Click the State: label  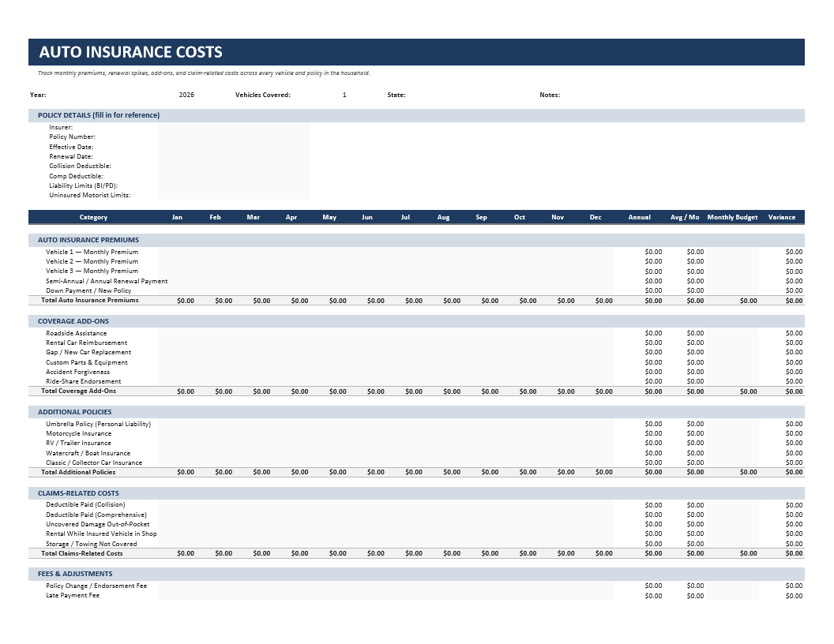pyautogui.click(x=396, y=95)
